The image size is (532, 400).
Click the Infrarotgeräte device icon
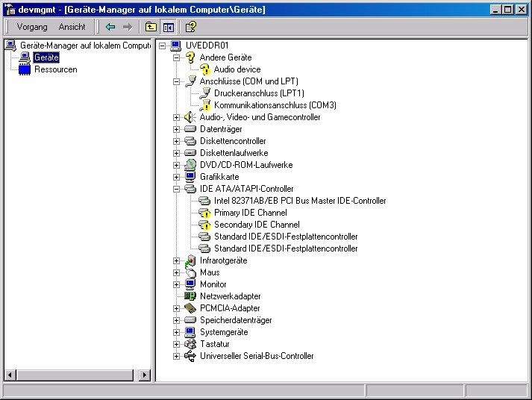click(190, 260)
